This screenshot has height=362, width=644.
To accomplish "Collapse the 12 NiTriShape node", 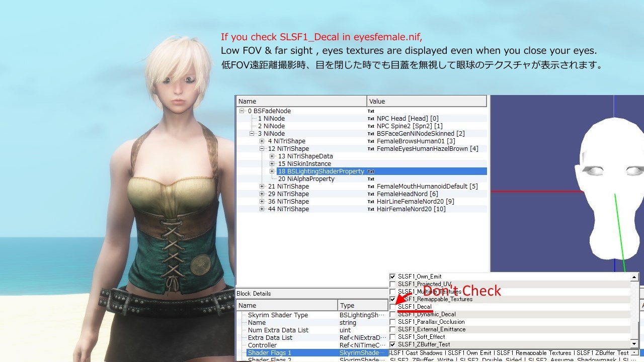I will coord(262,149).
